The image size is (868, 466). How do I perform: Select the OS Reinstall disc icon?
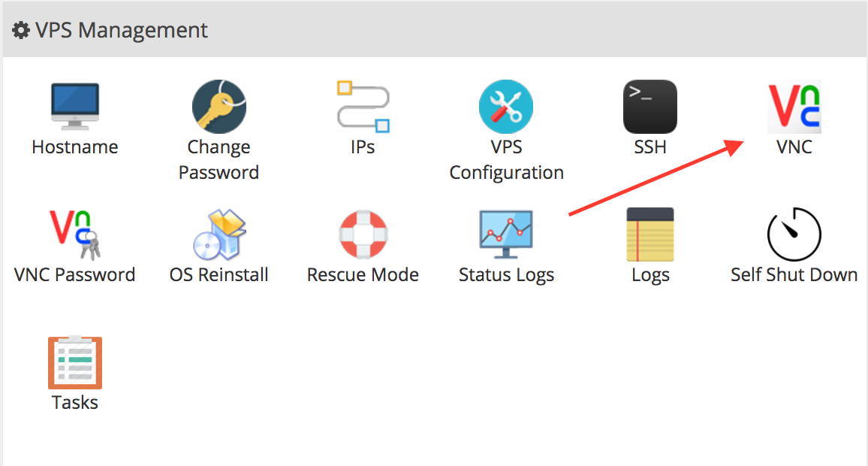click(219, 235)
